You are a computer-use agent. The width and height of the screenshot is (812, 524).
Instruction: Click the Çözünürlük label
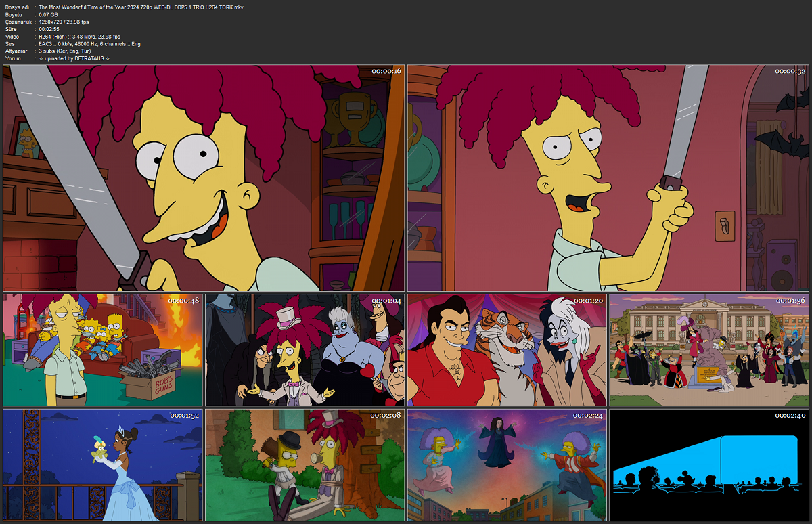pos(18,22)
